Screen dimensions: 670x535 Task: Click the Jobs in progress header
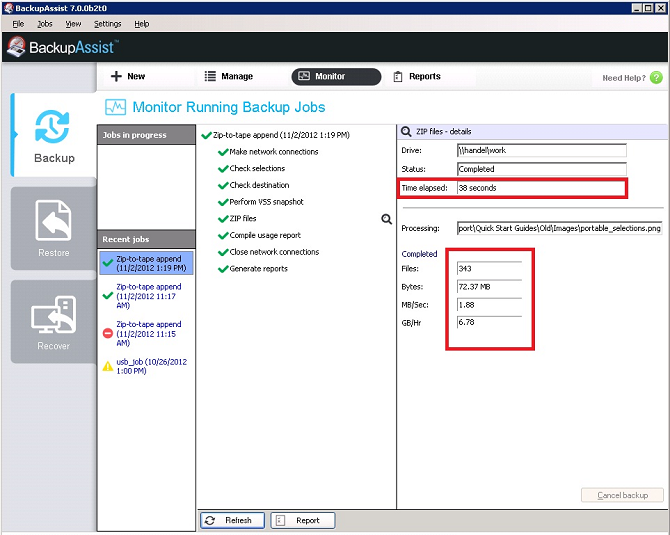point(146,135)
